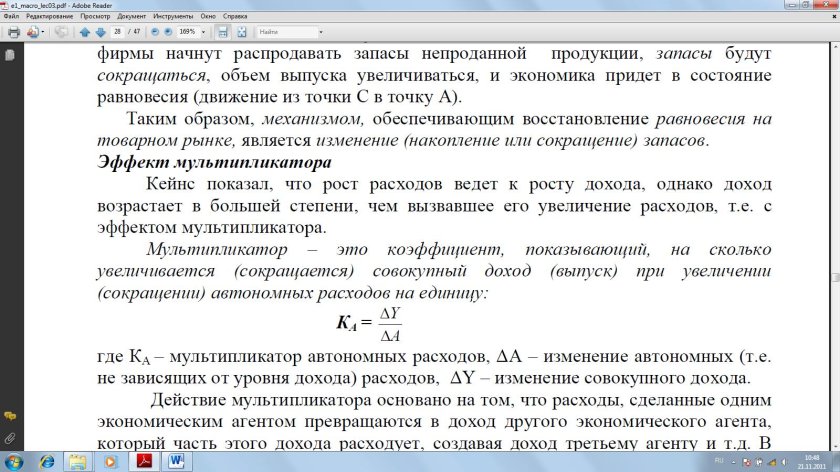Click the Print icon in toolbar
Screen dimensions: 840x472
[14, 32]
